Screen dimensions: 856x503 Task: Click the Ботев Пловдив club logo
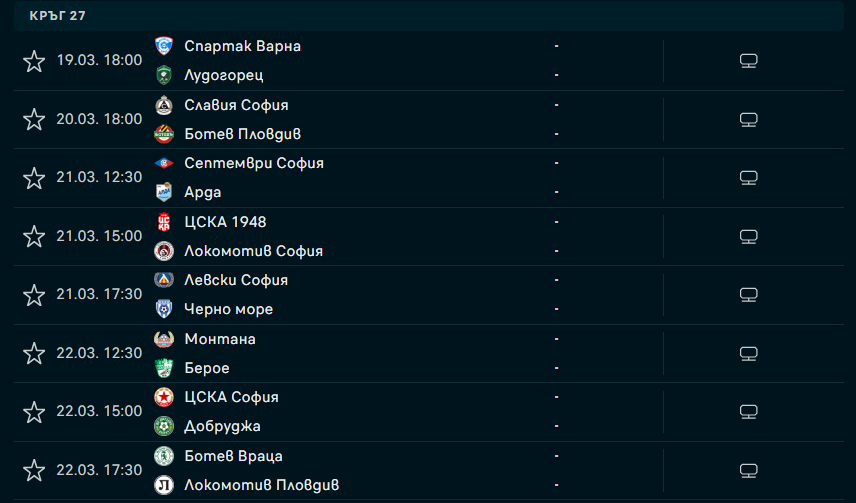point(164,134)
